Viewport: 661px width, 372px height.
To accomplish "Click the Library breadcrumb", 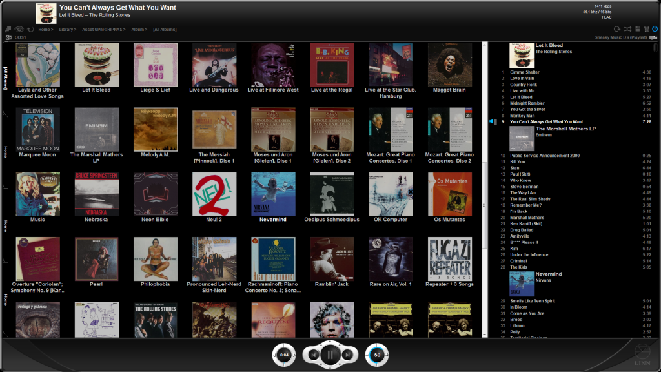I will point(67,30).
